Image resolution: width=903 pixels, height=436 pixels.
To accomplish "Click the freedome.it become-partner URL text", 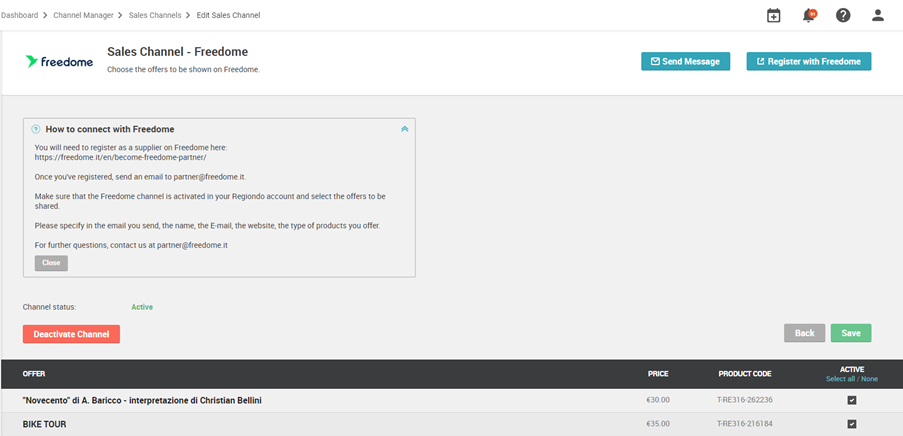I will click(120, 157).
